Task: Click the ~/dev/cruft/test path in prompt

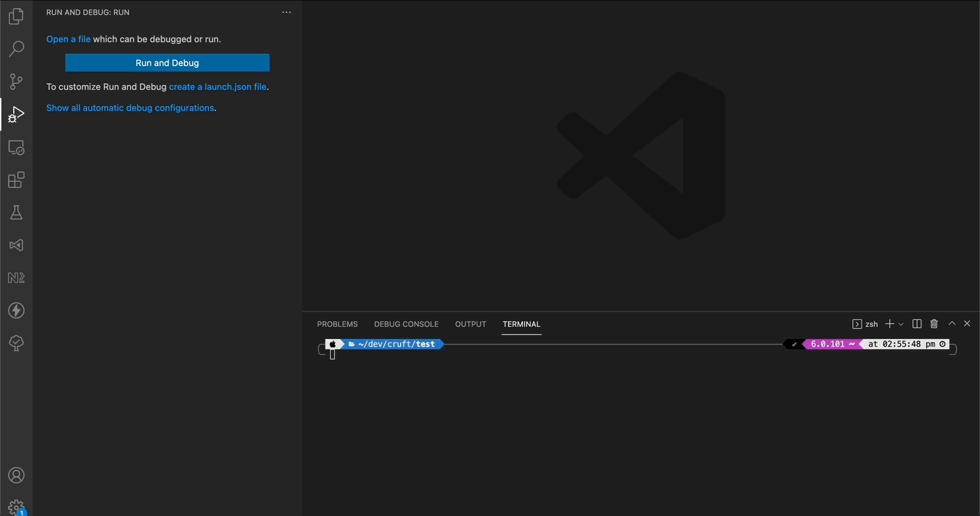Action: pos(396,344)
